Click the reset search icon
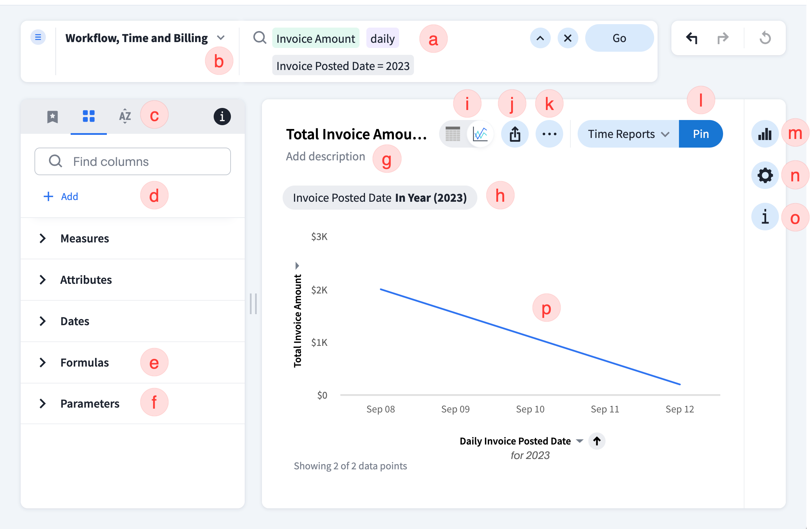812x529 pixels. pyautogui.click(x=765, y=38)
